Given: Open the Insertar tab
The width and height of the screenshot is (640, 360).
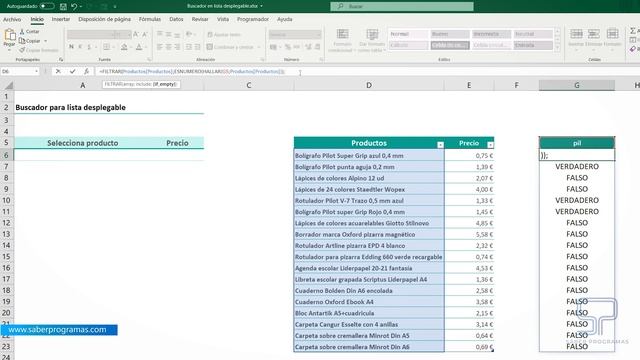Looking at the screenshot, I should (x=60, y=19).
